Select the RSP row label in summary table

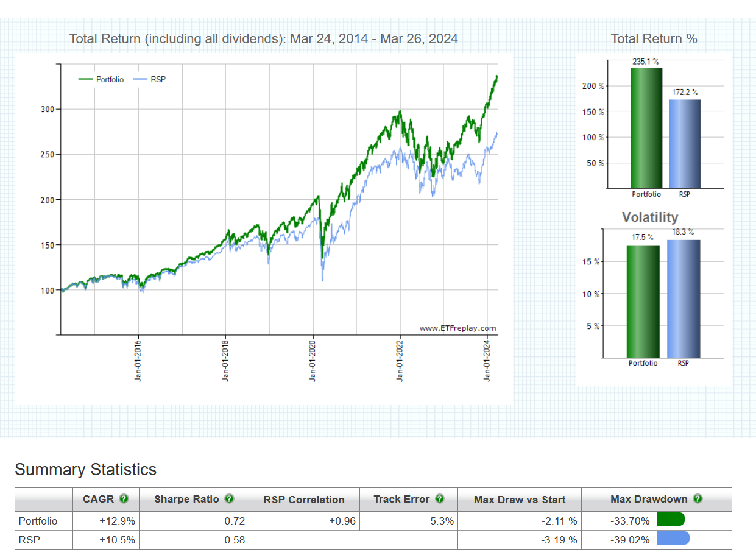28,539
